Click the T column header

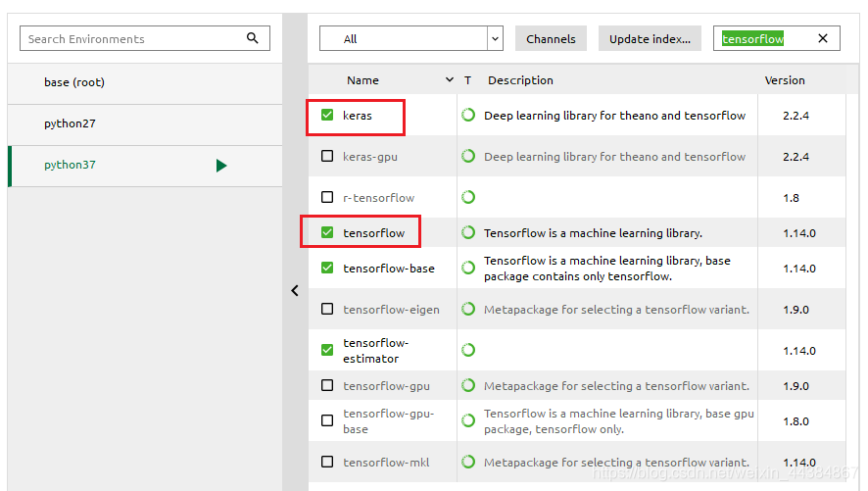pos(467,80)
